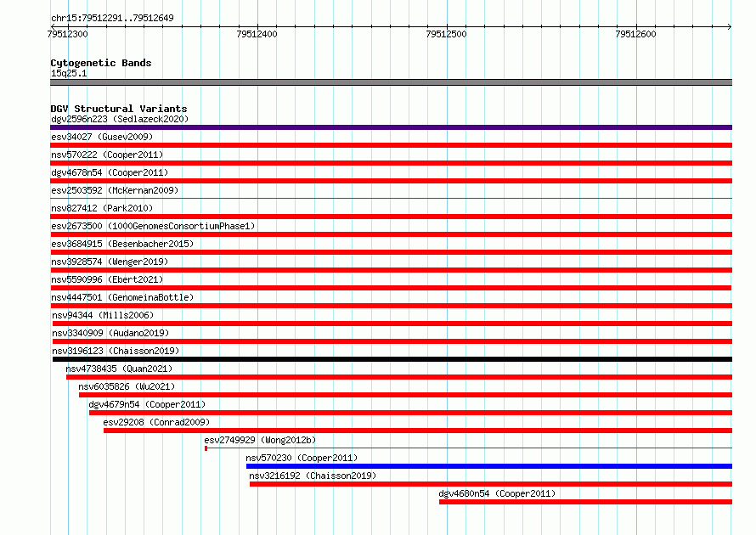This screenshot has width=756, height=535.
Task: Open esv2503592 (McKernan2009) label
Action: tap(115, 190)
